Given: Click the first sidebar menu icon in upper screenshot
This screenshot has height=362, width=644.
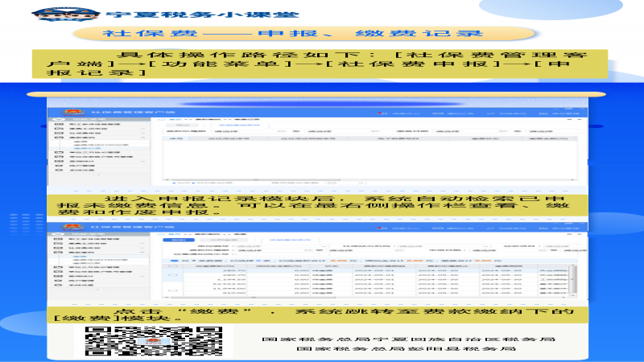Looking at the screenshot, I should click(59, 124).
